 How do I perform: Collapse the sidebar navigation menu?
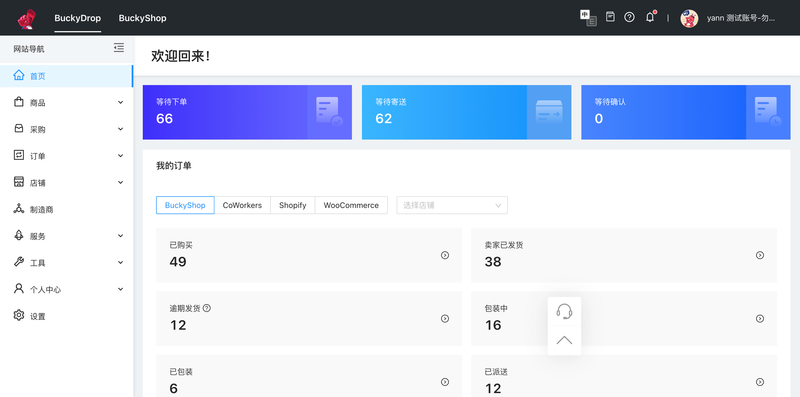(119, 48)
